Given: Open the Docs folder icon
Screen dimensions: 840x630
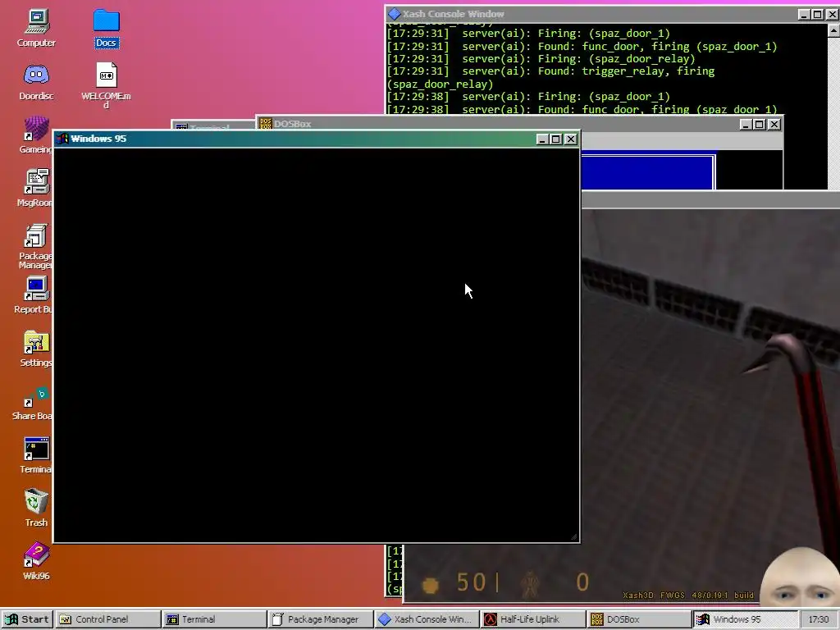Looking at the screenshot, I should 106,29.
